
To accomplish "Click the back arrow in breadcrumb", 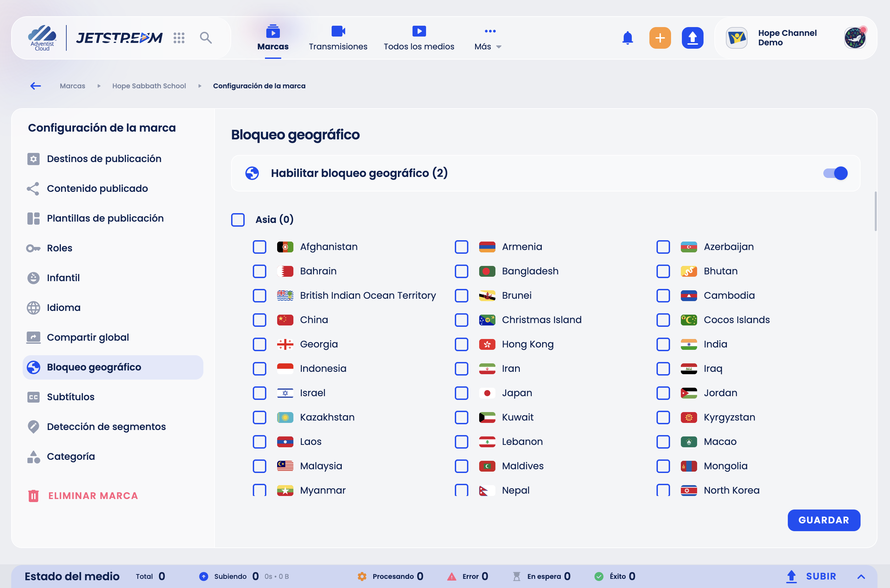I will click(35, 86).
